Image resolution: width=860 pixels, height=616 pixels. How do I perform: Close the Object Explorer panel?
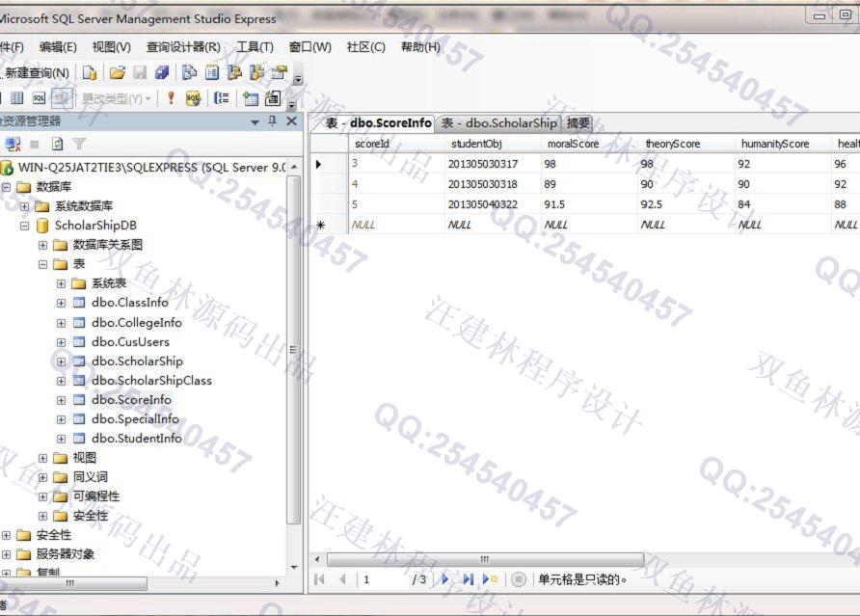tap(292, 121)
